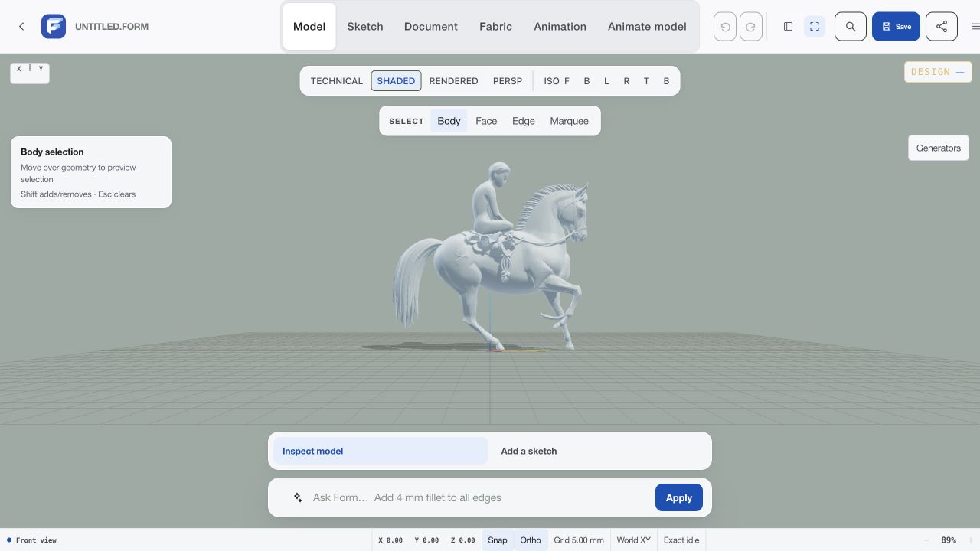The height and width of the screenshot is (551, 980).
Task: Click the X|Y axis indicator widget
Action: 30,73
